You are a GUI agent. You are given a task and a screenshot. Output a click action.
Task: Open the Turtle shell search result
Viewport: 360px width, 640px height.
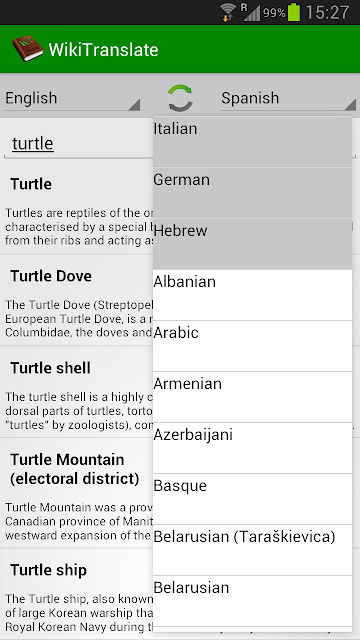click(77, 392)
